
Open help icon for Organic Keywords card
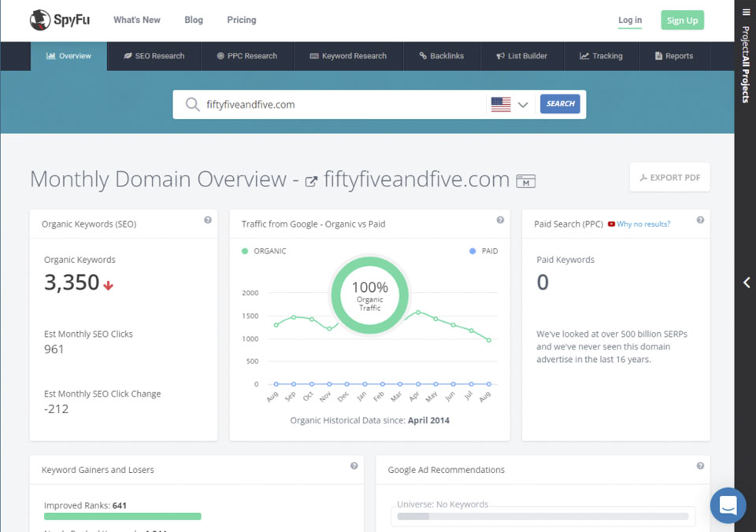click(208, 220)
